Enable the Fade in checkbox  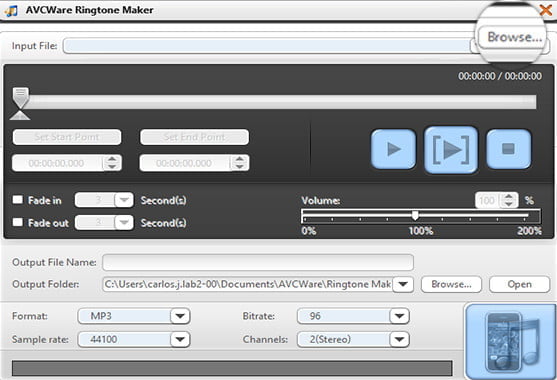click(18, 200)
